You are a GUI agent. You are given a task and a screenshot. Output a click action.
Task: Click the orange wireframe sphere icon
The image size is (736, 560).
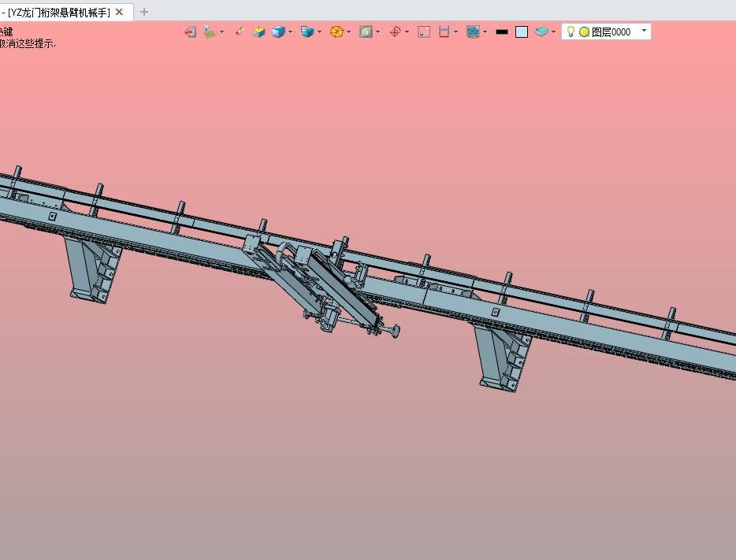pyautogui.click(x=336, y=32)
